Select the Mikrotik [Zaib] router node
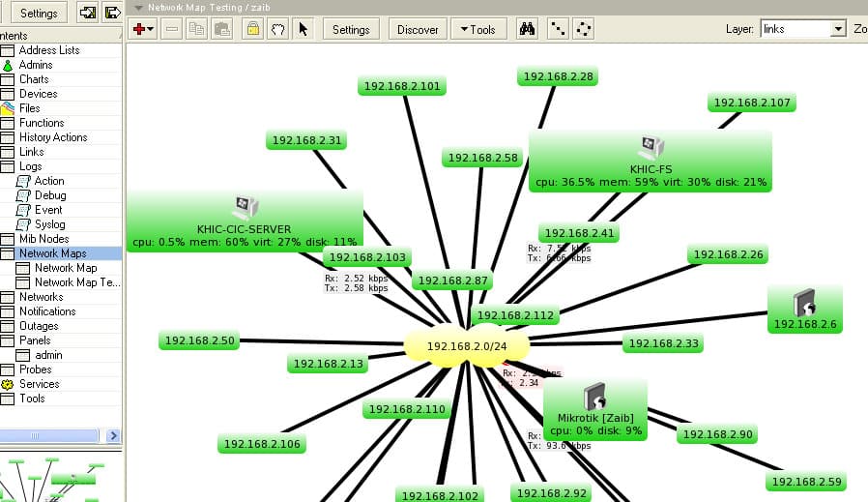Screen dimensions: 868x502 coord(595,410)
